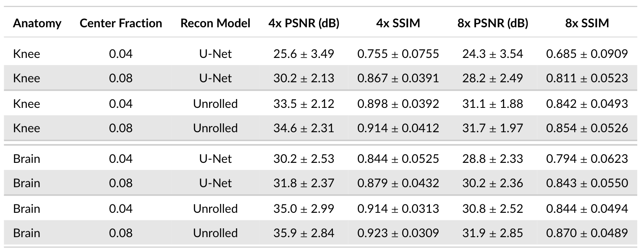Select the 0.811 ± 0.0523 value
The image size is (644, 251).
pos(587,78)
